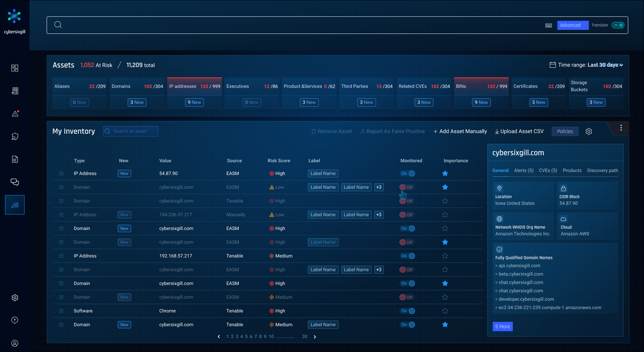The height and width of the screenshot is (352, 644).
Task: Open the alerts triangle icon in sidebar
Action: (15, 114)
